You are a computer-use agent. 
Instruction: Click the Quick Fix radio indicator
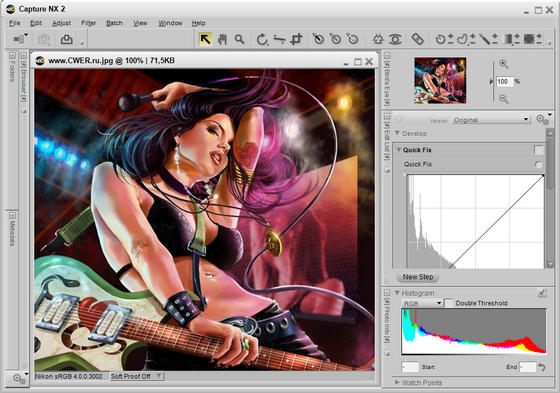(x=538, y=164)
